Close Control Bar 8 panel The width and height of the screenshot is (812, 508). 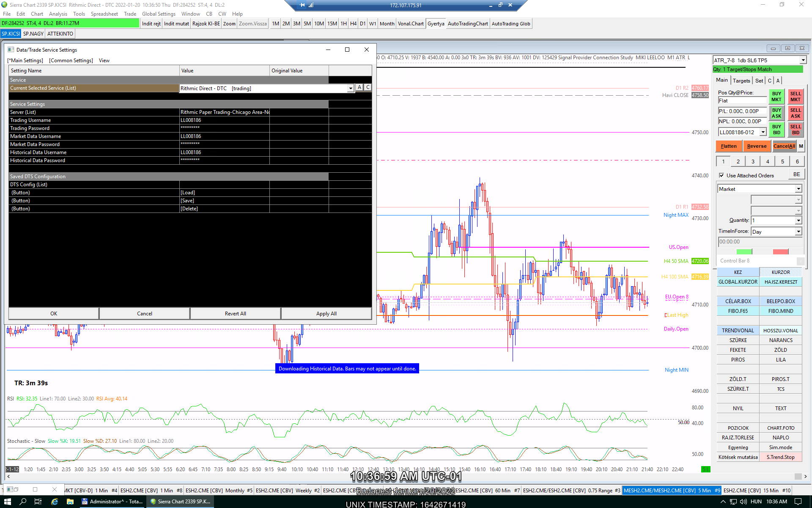[x=800, y=261]
